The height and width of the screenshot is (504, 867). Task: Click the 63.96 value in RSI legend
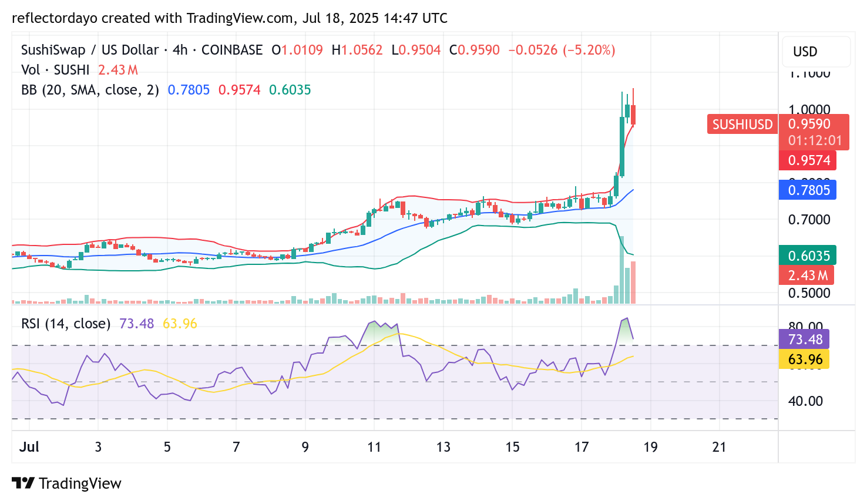point(180,324)
